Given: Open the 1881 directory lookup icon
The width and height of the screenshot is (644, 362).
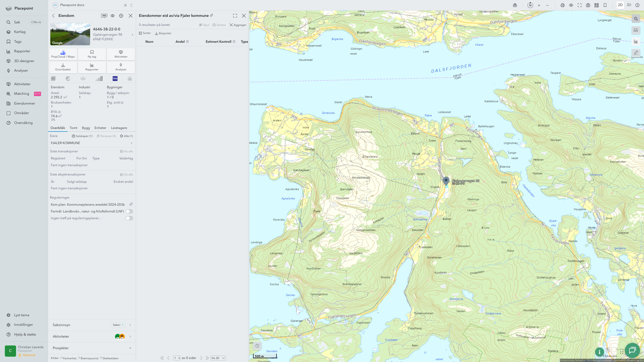Looking at the screenshot, I should (x=104, y=16).
